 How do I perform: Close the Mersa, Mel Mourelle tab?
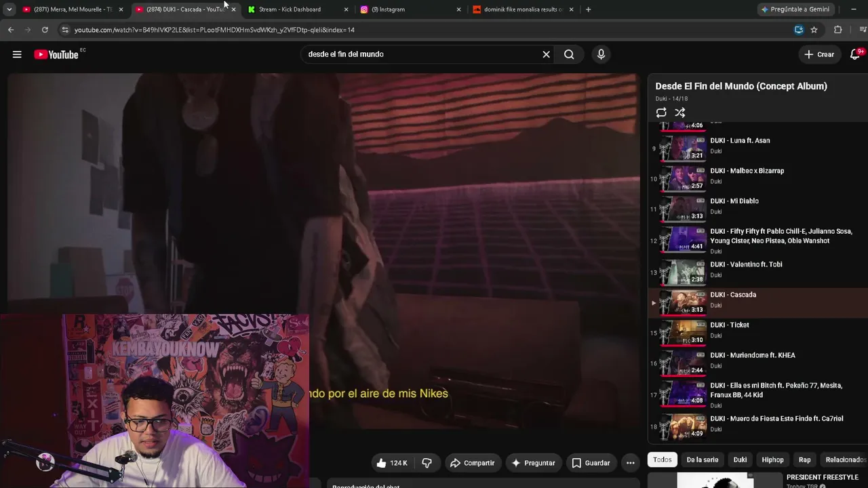[x=121, y=9]
